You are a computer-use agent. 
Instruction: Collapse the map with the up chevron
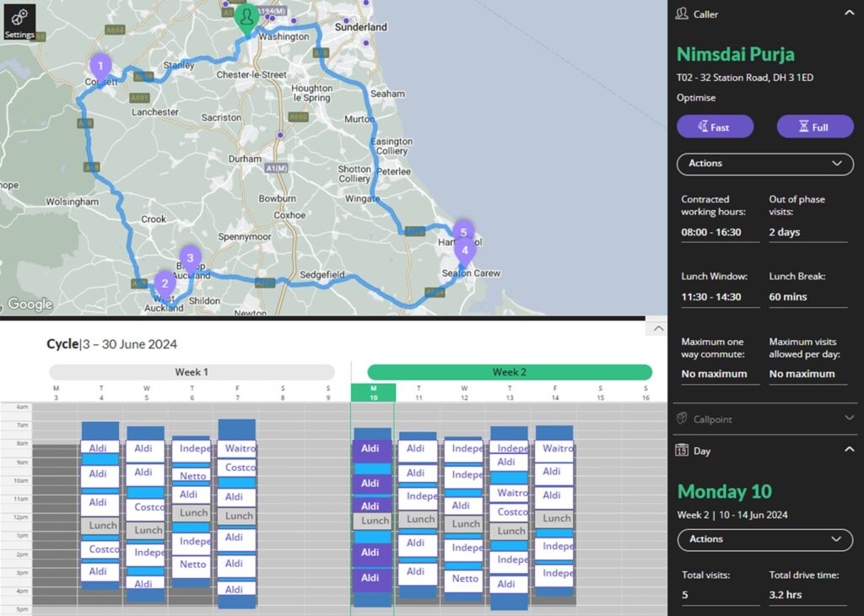[658, 328]
